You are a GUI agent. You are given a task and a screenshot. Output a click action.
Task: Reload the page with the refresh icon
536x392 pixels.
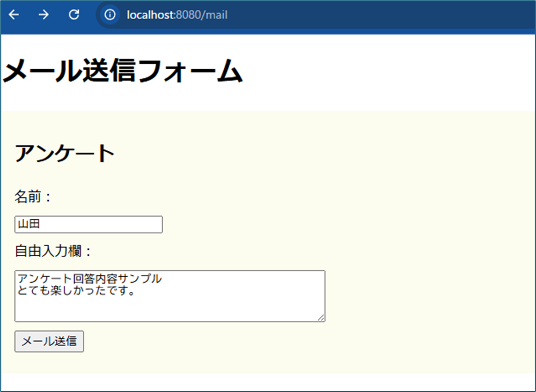74,15
